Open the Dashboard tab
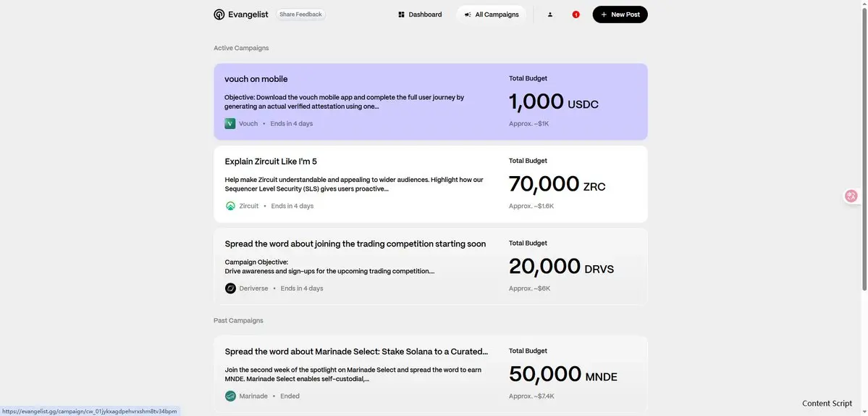Viewport: 868px width, 416px height. coord(420,14)
